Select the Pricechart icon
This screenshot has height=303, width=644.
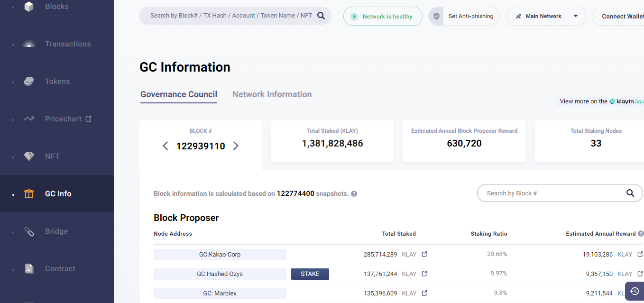point(29,119)
